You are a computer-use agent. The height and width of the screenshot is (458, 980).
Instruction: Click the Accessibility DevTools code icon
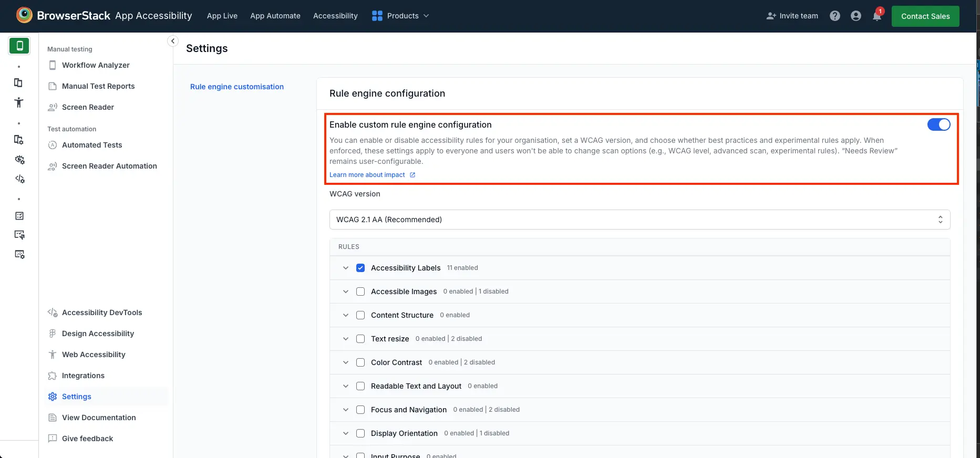(53, 313)
